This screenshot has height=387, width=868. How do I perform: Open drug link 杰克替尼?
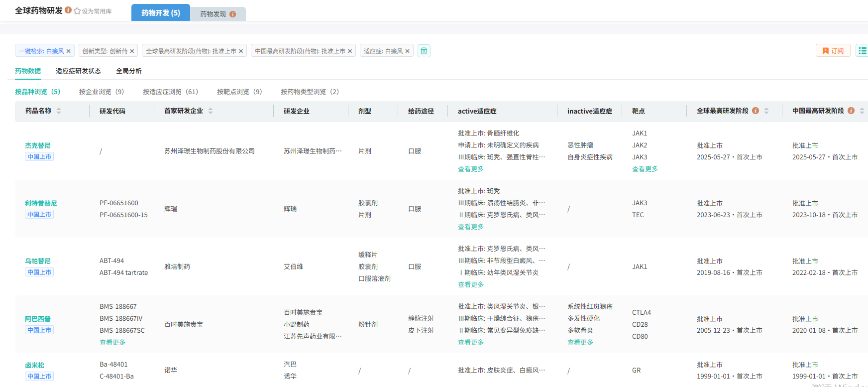click(x=38, y=145)
